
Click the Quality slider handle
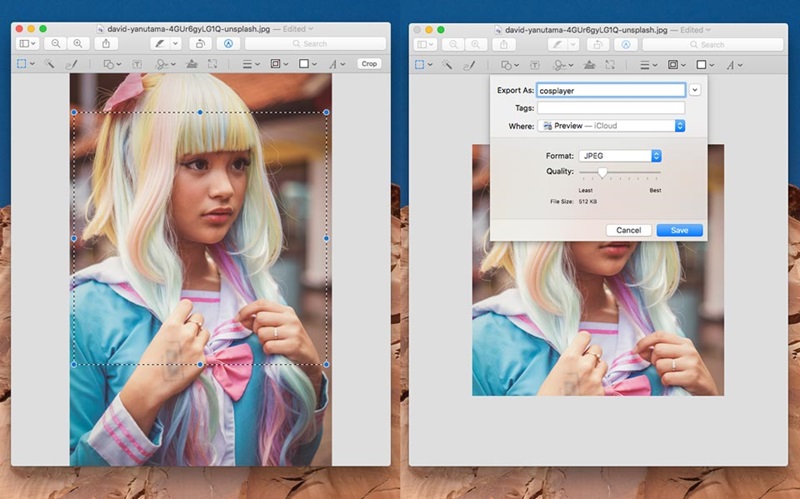point(602,172)
